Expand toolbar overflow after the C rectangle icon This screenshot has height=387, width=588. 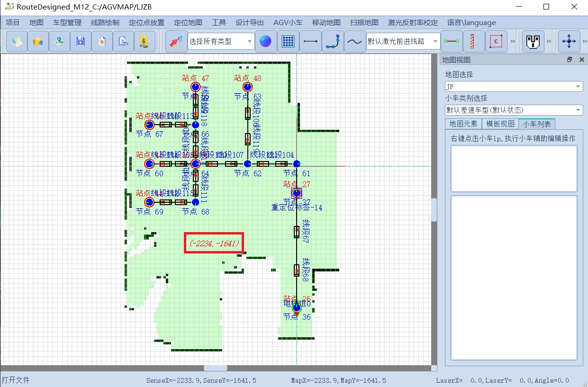pos(513,42)
